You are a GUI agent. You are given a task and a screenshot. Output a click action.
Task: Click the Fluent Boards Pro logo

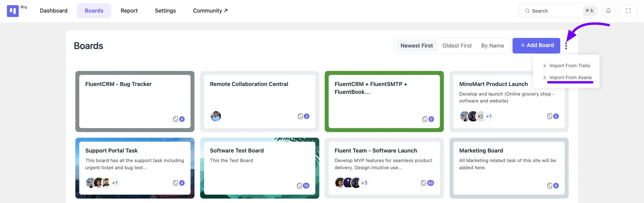[x=13, y=11]
